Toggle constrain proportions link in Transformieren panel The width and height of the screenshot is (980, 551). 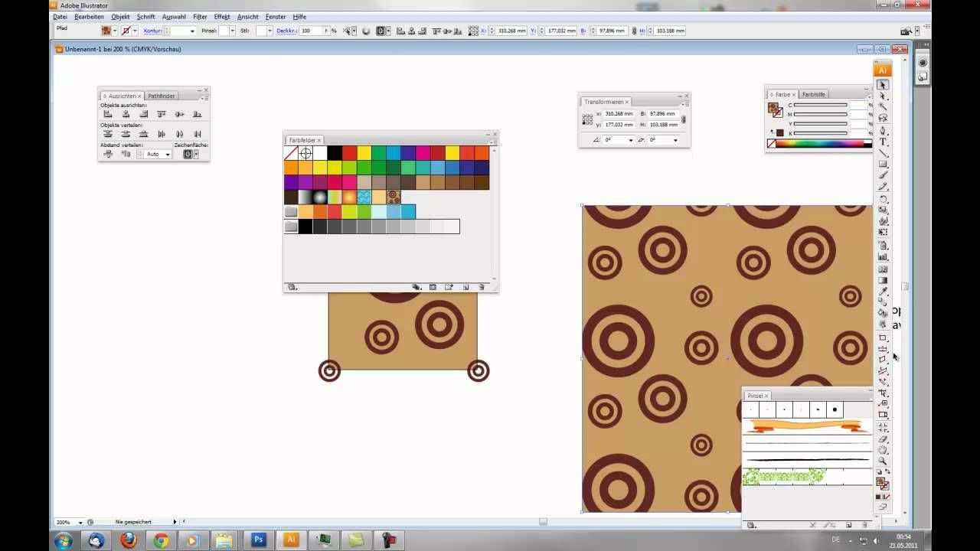point(684,119)
